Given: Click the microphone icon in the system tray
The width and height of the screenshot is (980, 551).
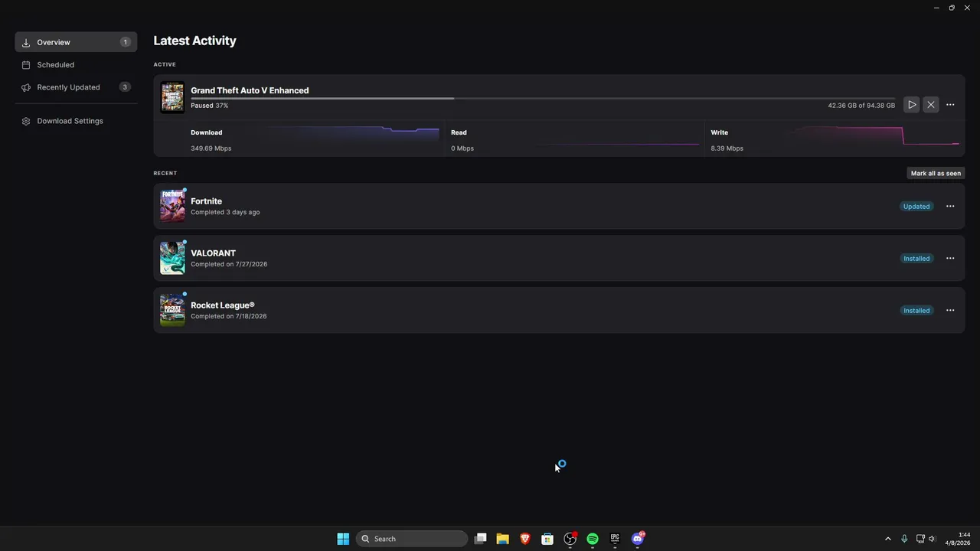Looking at the screenshot, I should click(x=904, y=539).
